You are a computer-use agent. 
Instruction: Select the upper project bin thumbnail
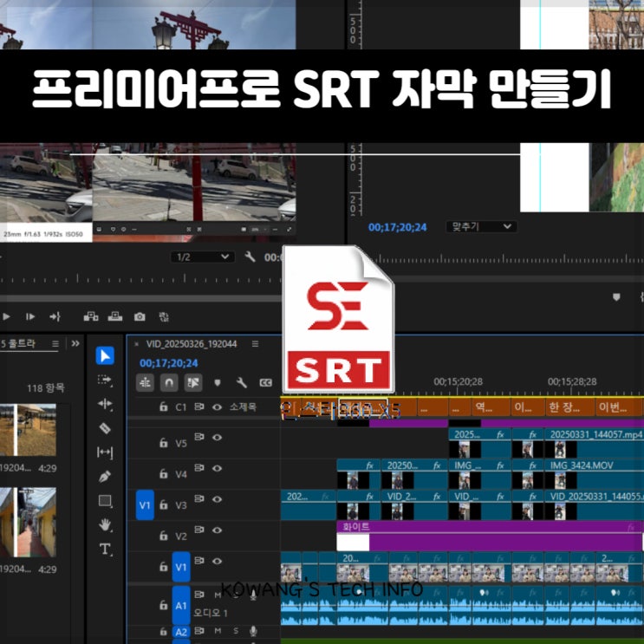(28, 430)
